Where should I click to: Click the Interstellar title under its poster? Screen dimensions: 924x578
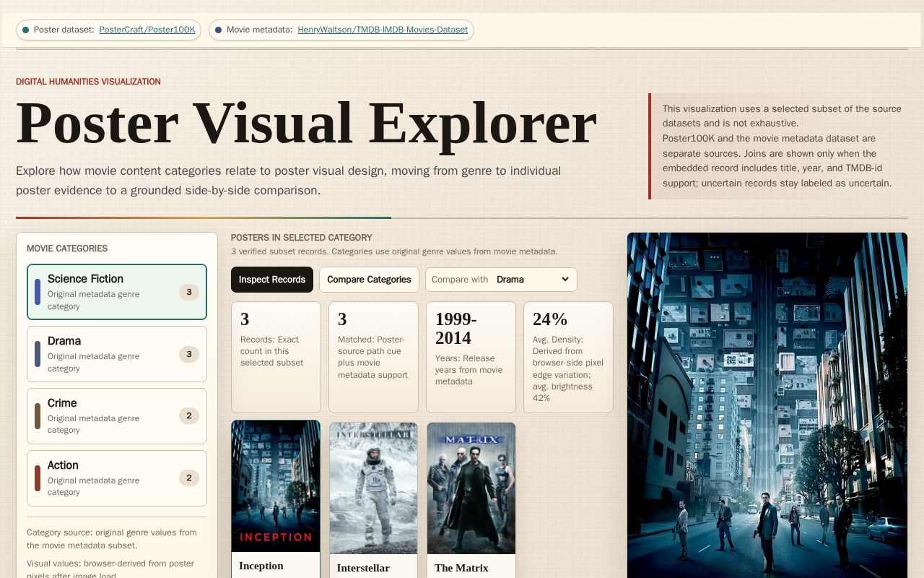tap(363, 568)
